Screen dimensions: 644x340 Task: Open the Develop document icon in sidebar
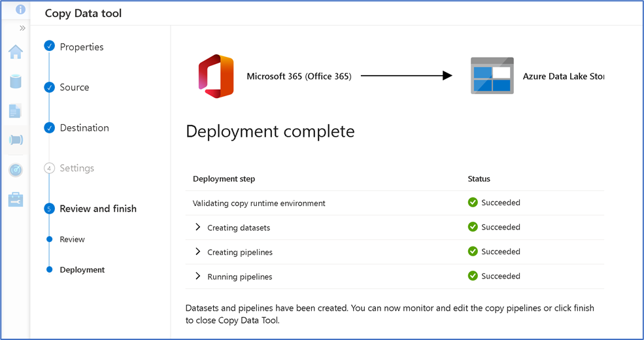[15, 111]
